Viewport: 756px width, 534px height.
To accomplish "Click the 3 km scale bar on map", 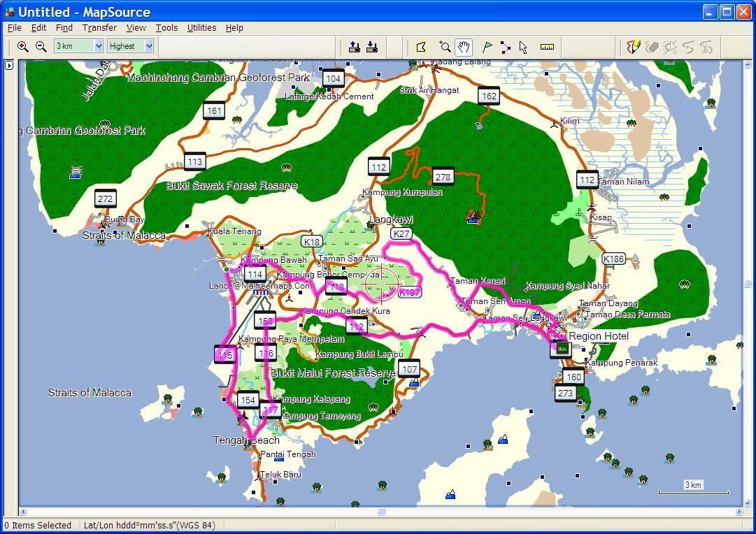I will pos(693,486).
